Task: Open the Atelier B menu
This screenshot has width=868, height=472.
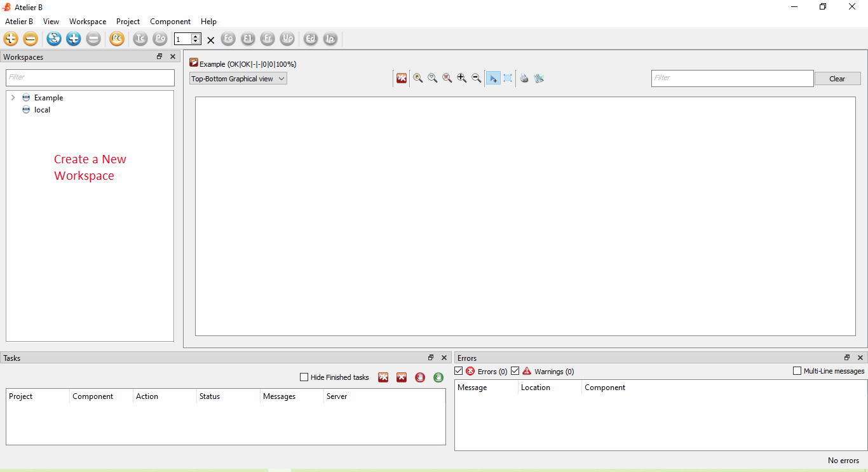Action: coord(19,22)
